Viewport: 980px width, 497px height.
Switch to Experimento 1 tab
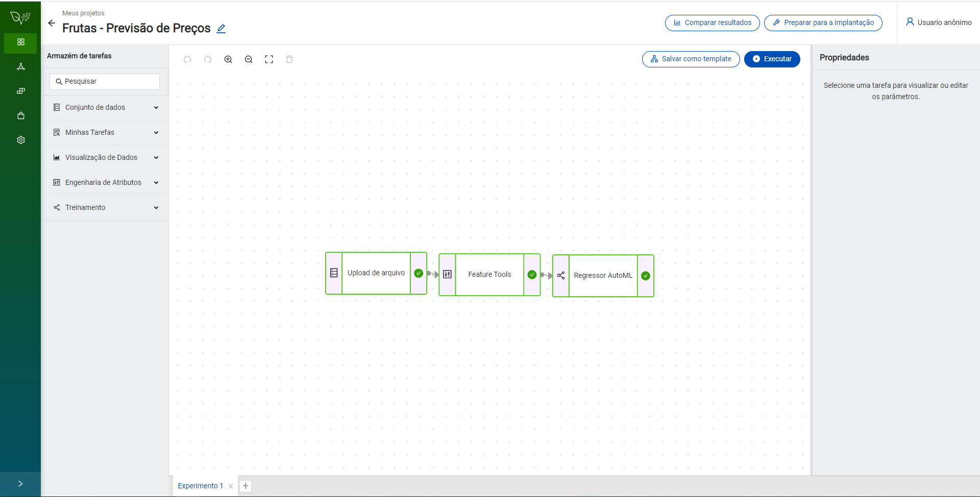(x=201, y=486)
